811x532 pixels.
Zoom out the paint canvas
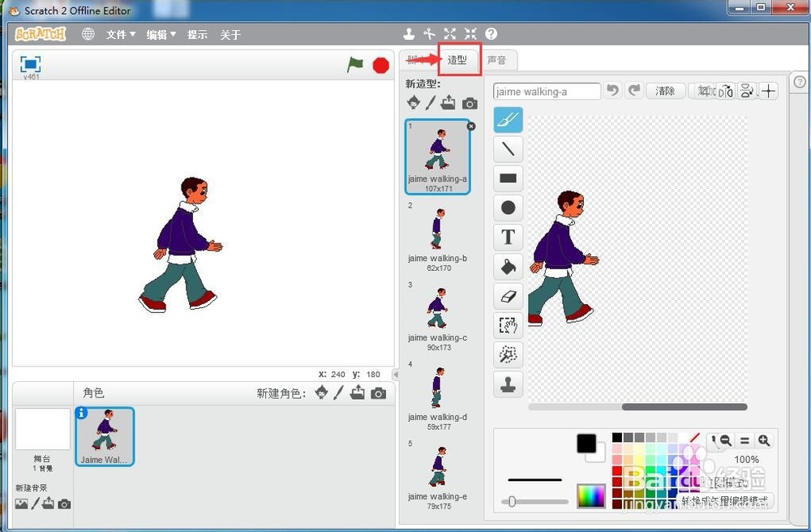pos(726,440)
